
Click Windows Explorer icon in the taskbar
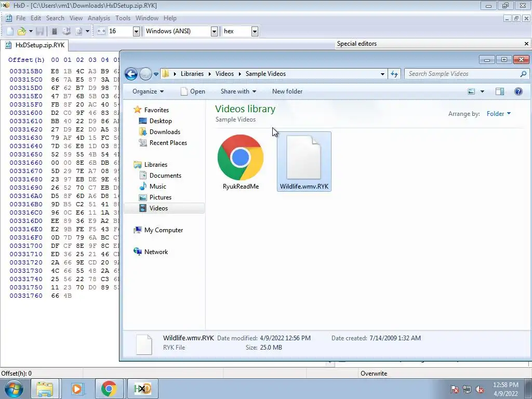45,389
